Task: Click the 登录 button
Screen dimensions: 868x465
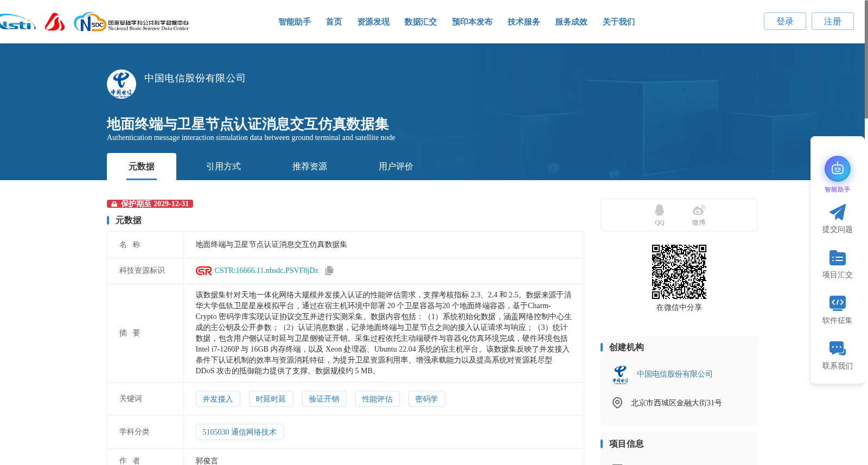Action: [785, 21]
